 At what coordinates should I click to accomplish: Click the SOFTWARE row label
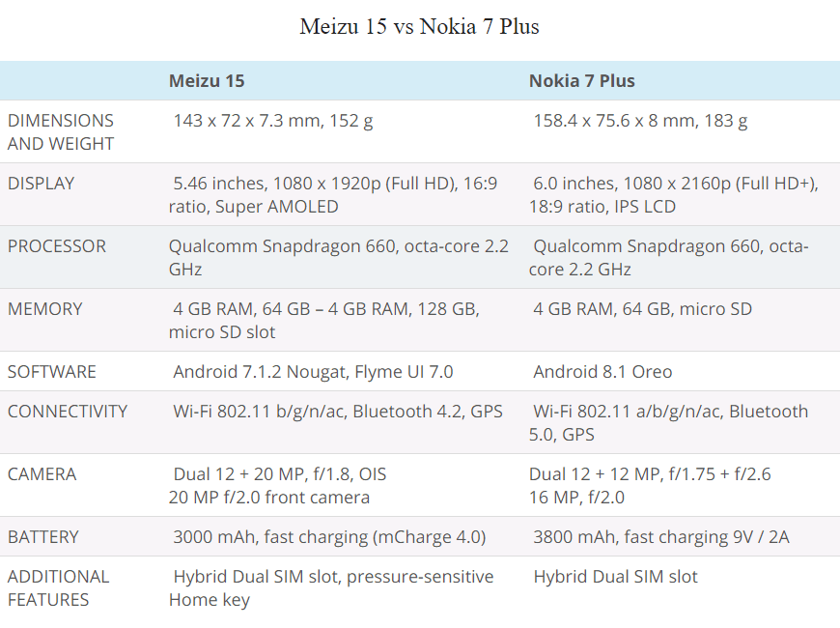pyautogui.click(x=52, y=372)
